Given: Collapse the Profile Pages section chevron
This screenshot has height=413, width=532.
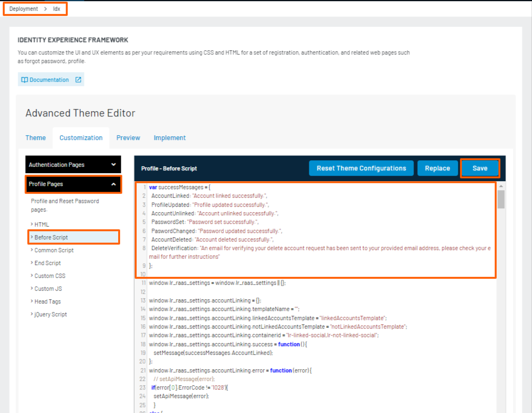Looking at the screenshot, I should 113,184.
